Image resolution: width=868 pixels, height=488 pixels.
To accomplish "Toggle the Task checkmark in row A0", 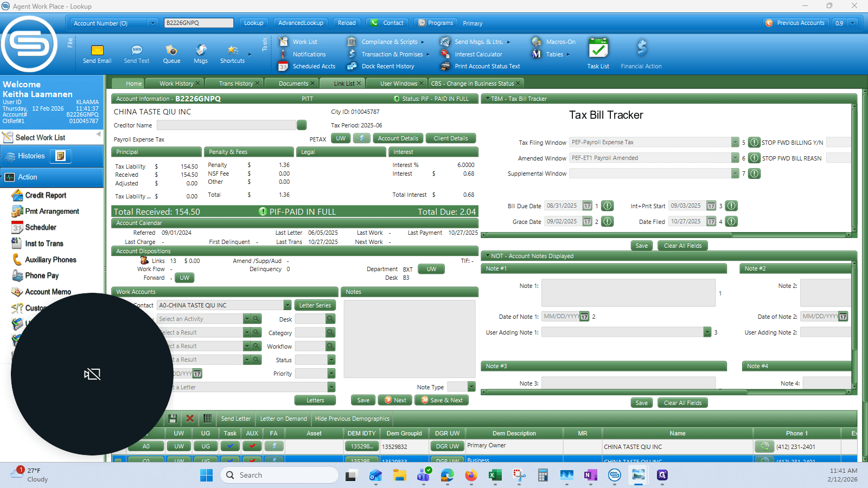I will coord(230,446).
